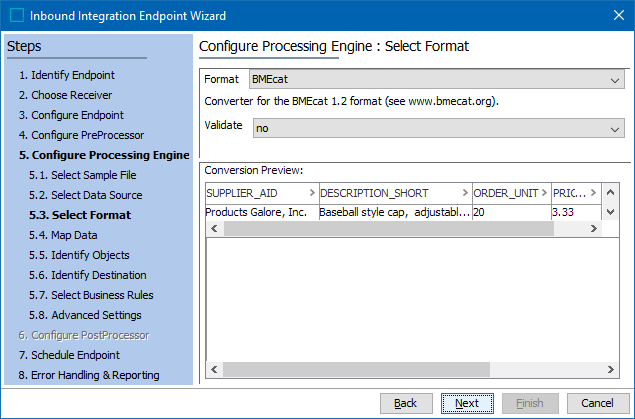Click inner table scroll left arrow
The width and height of the screenshot is (635, 419).
coord(212,229)
